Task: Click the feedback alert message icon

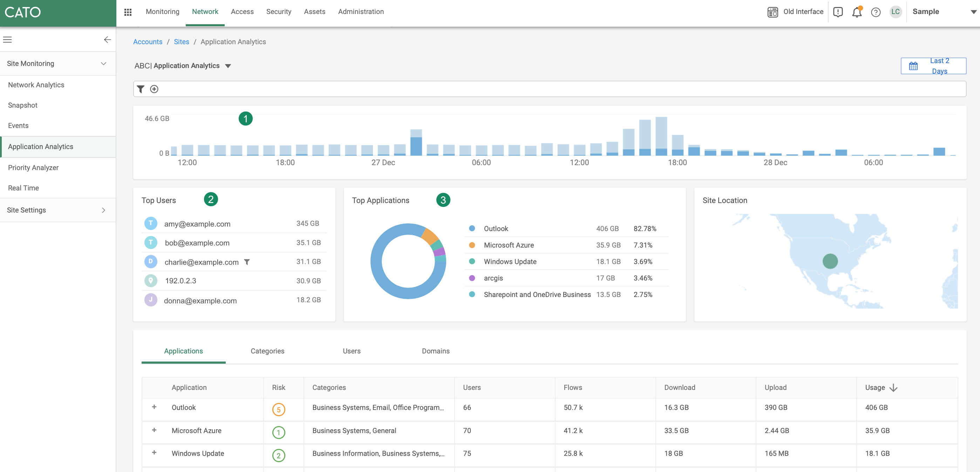Action: coord(838,12)
